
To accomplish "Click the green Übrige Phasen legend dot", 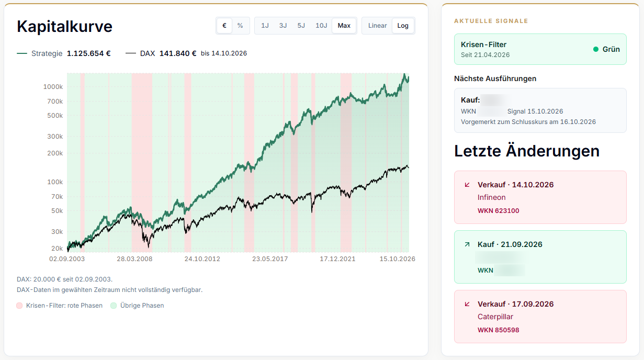I will (x=114, y=306).
